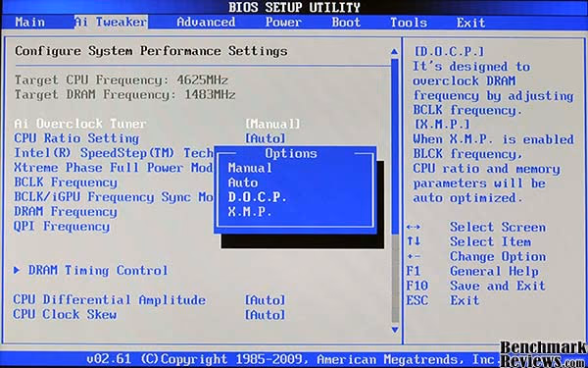Click the F10 Save and Exit entry
The height and width of the screenshot is (368, 588).
point(476,286)
